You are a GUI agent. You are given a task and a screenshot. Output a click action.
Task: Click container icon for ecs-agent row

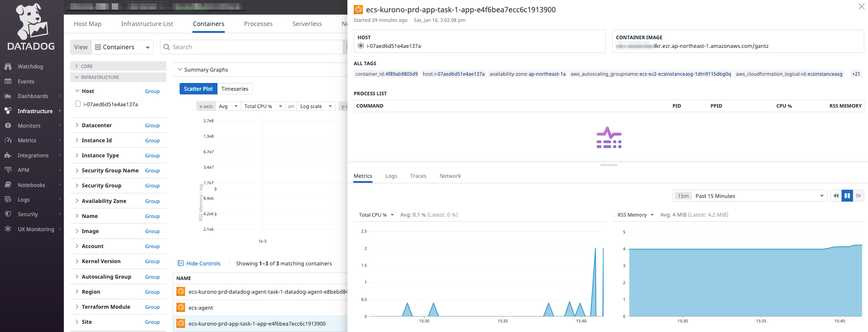click(x=181, y=307)
